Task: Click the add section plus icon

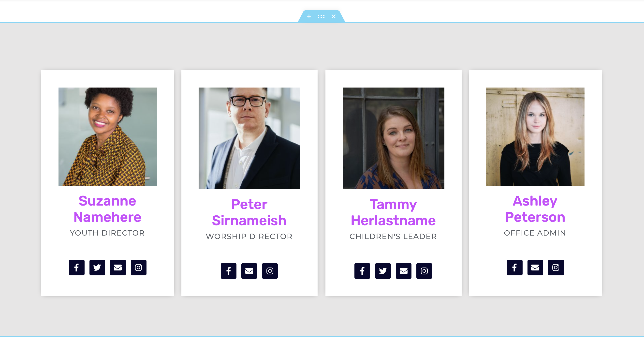Action: coord(309,16)
